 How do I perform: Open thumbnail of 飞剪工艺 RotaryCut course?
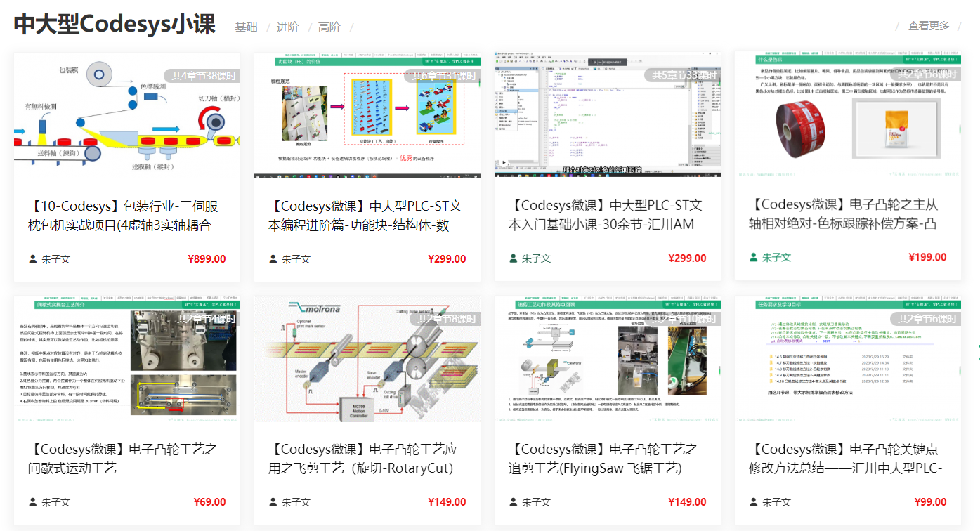pos(367,358)
